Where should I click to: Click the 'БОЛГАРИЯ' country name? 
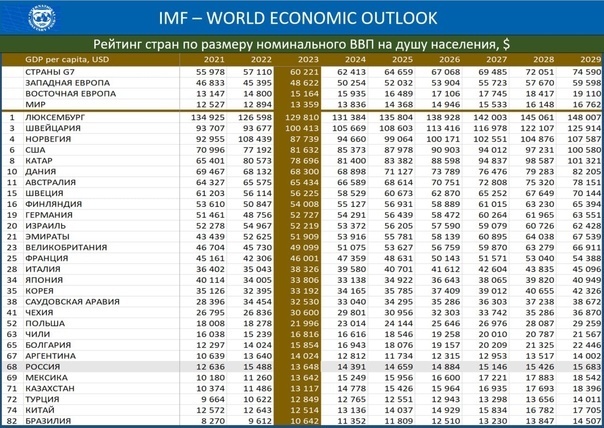[48, 345]
